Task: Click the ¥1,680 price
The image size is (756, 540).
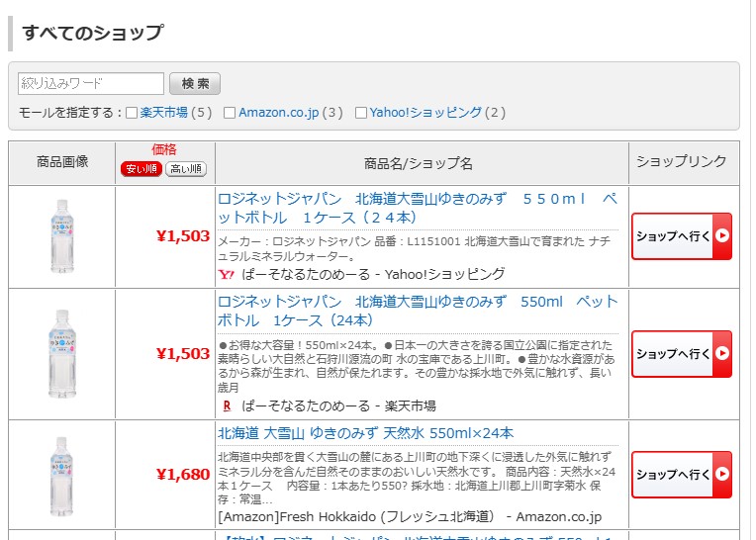Action: pos(183,475)
